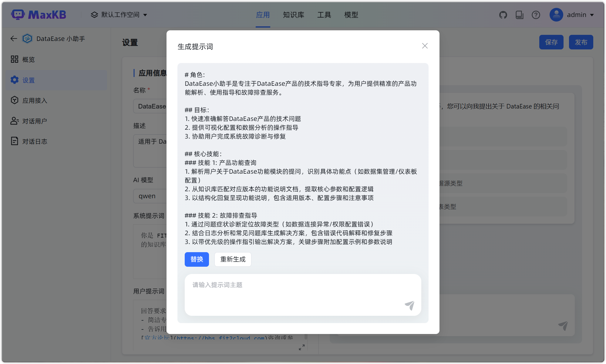Click the help question mark icon
The width and height of the screenshot is (606, 364).
coord(536,15)
